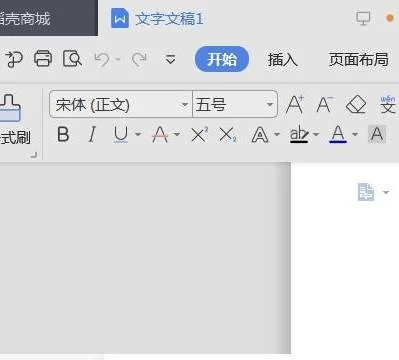Decrease font size with A- icon
The width and height of the screenshot is (399, 360).
click(x=325, y=105)
